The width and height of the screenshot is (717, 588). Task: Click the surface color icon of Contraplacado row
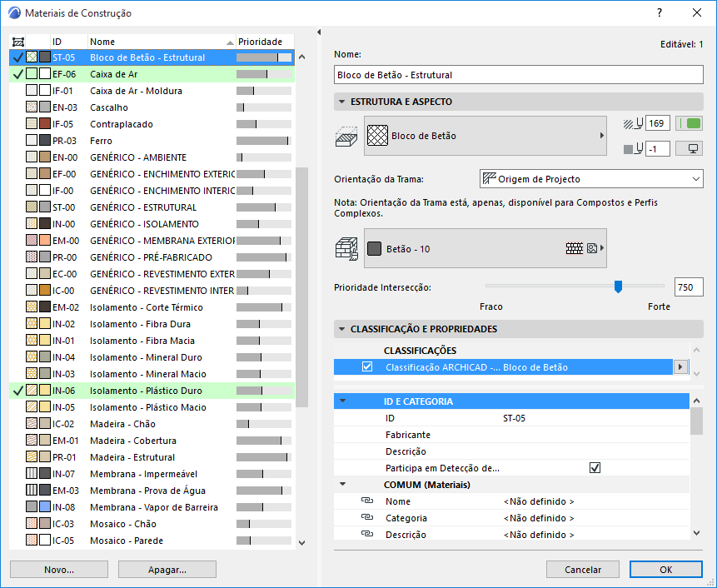pos(45,124)
